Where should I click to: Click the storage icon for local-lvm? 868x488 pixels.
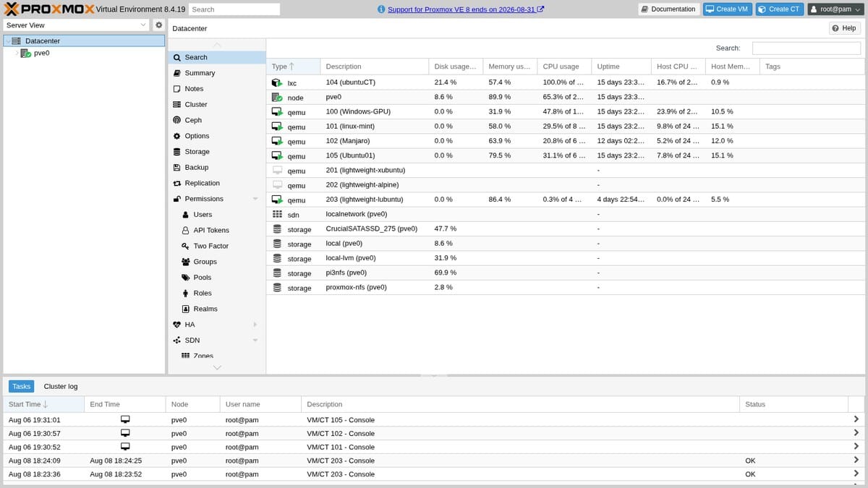(x=277, y=258)
